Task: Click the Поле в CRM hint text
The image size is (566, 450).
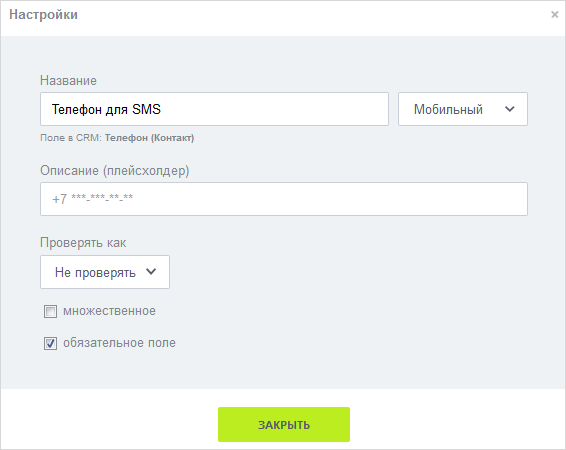Action: (71, 138)
